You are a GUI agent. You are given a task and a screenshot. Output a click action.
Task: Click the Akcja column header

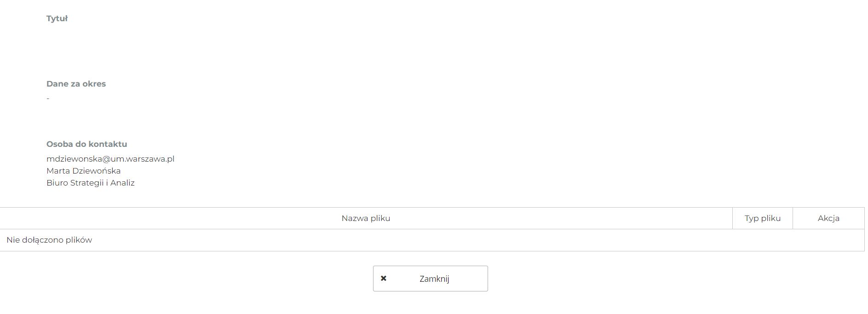click(x=828, y=218)
